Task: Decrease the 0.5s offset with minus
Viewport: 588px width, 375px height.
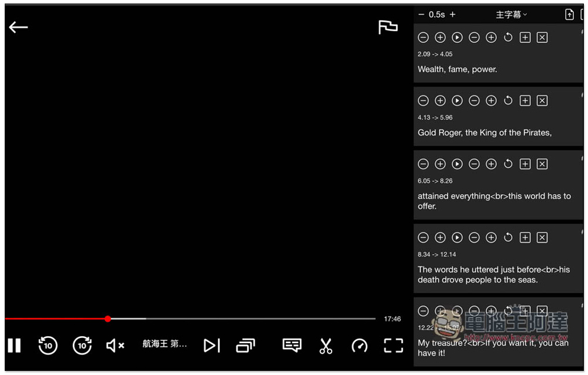Action: (421, 15)
